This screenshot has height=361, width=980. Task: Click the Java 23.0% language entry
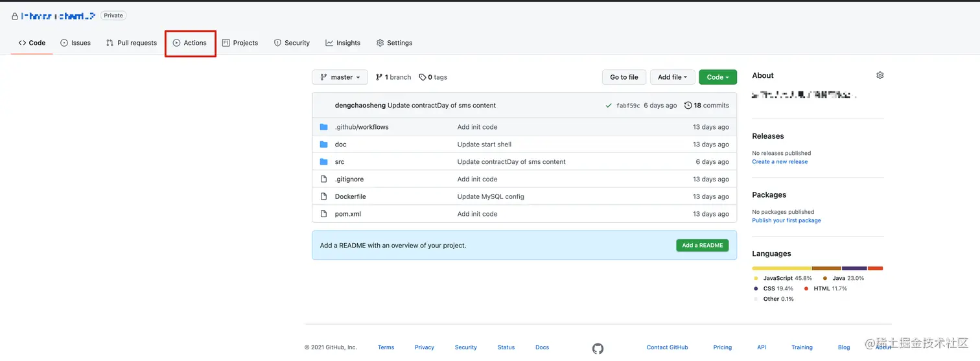tap(843, 278)
